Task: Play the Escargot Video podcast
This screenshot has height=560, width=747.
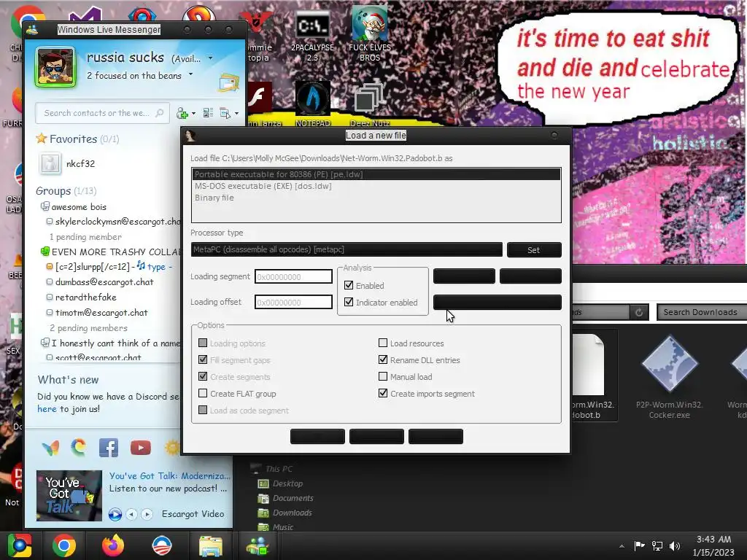Action: tap(115, 514)
